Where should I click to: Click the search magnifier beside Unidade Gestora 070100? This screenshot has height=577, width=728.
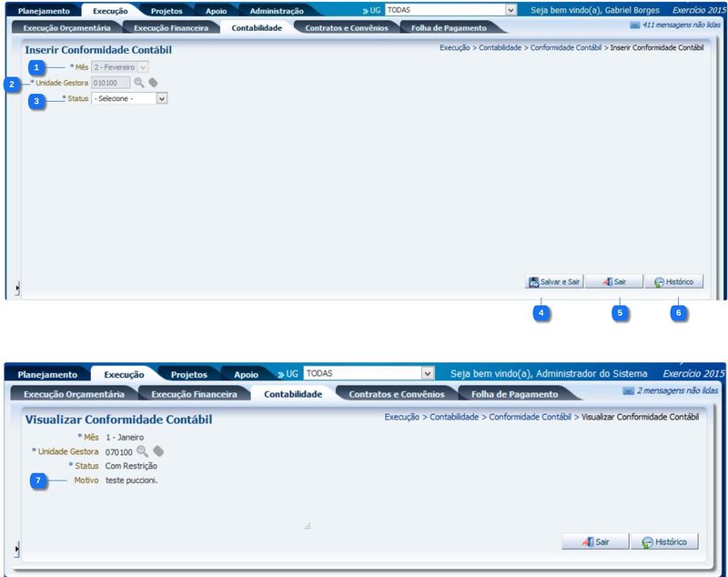click(143, 451)
